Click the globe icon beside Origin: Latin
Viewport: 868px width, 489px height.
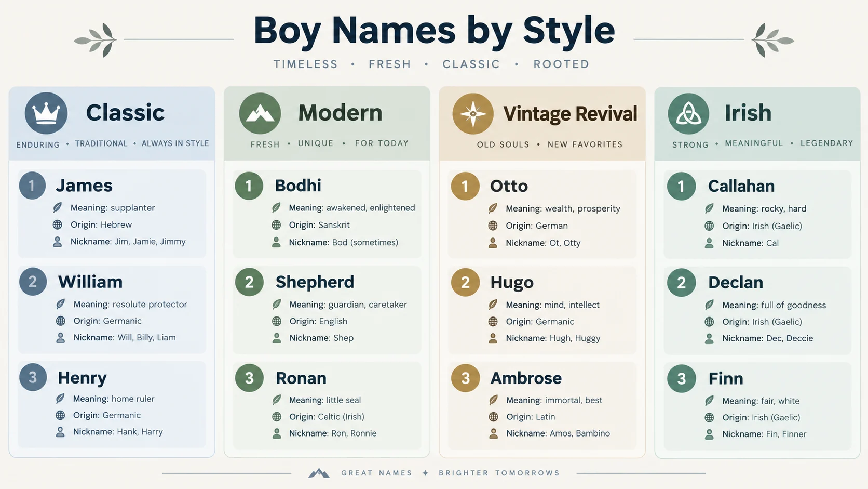[x=493, y=417]
